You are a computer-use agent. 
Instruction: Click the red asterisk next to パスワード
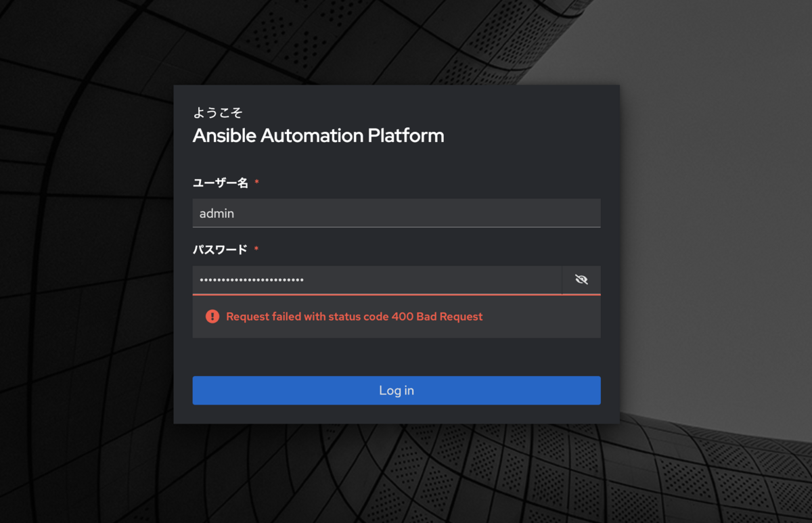(x=256, y=249)
